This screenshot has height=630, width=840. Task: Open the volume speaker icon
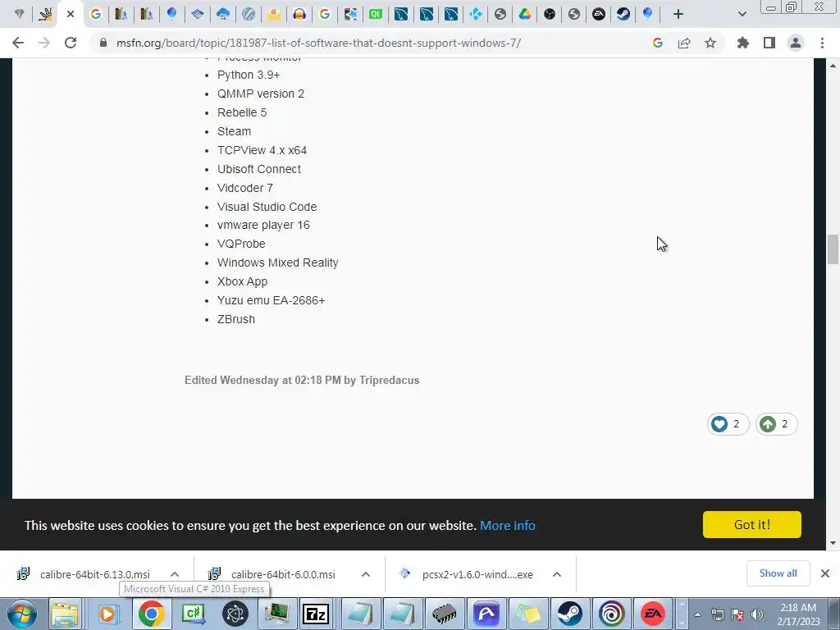757,614
